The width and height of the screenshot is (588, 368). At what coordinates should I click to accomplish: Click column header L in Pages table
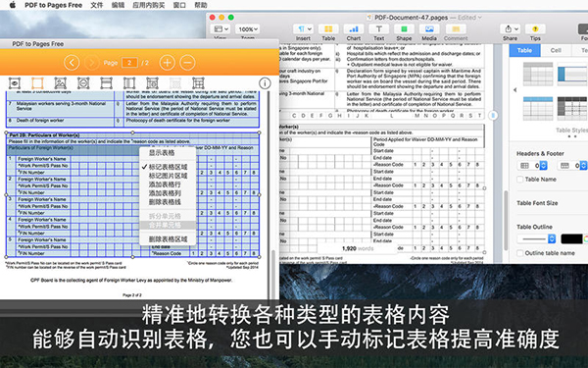pyautogui.click(x=391, y=116)
